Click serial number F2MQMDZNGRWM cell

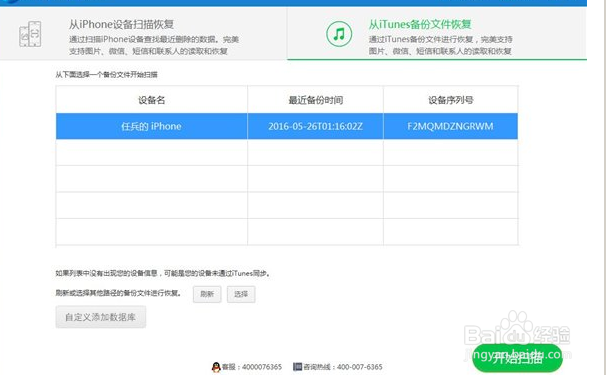(x=451, y=126)
